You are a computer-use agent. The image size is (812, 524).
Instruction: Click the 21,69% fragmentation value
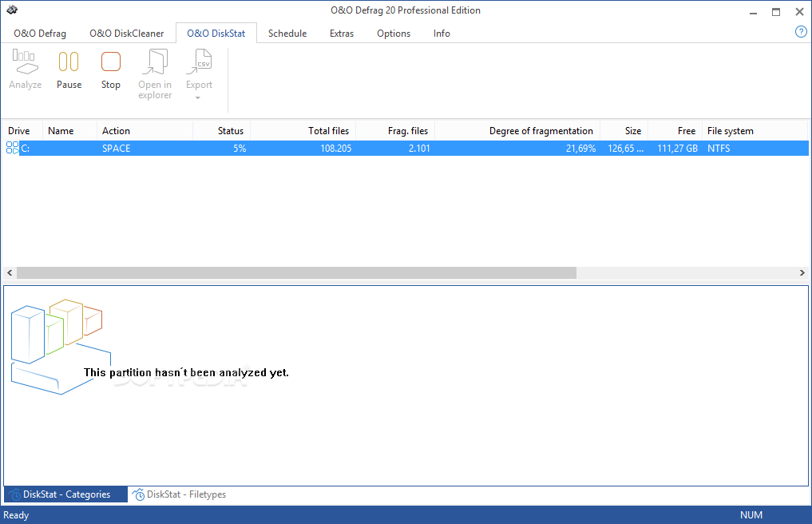581,149
